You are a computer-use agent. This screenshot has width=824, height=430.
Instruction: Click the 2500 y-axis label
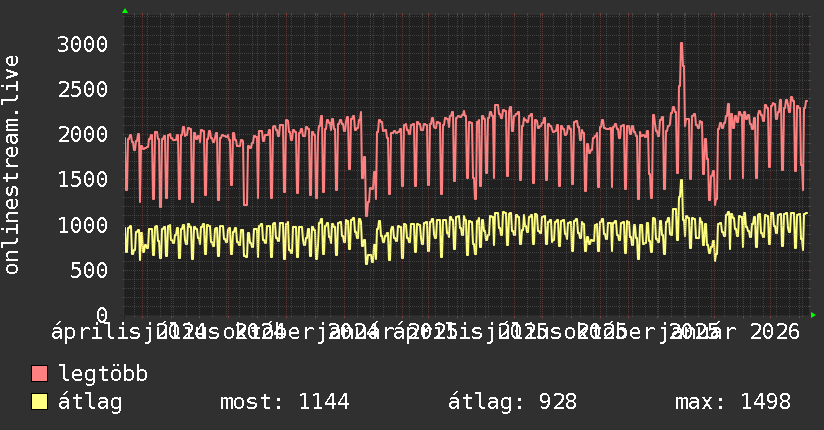[x=83, y=89]
